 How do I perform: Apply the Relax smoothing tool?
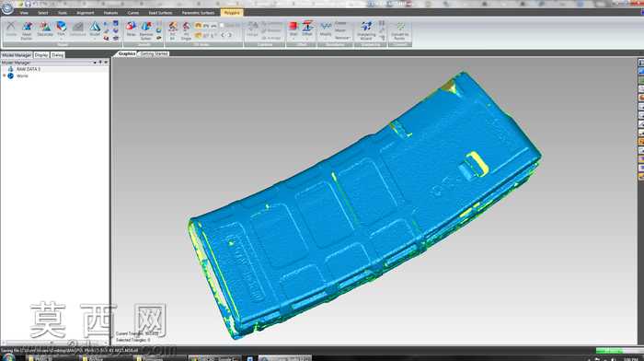pyautogui.click(x=131, y=29)
